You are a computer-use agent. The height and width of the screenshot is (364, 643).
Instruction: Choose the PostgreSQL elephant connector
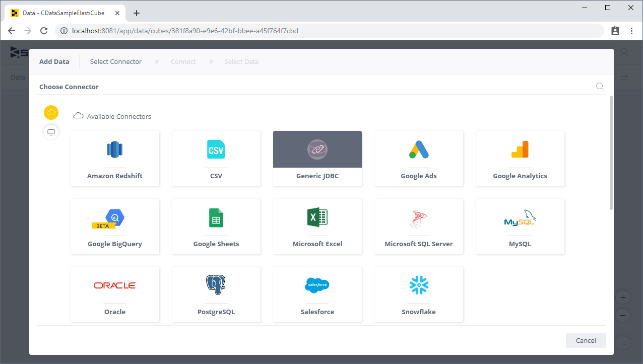point(216,294)
